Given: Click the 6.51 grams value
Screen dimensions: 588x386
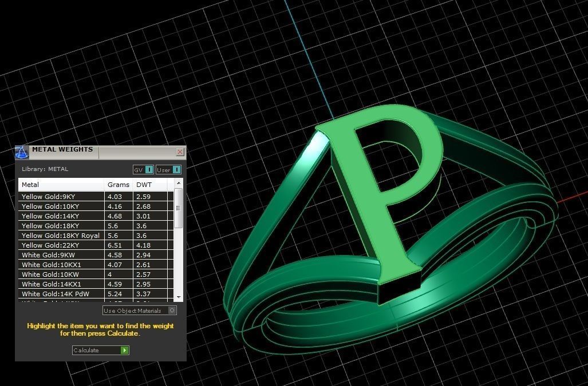Looking at the screenshot, I should point(115,245).
